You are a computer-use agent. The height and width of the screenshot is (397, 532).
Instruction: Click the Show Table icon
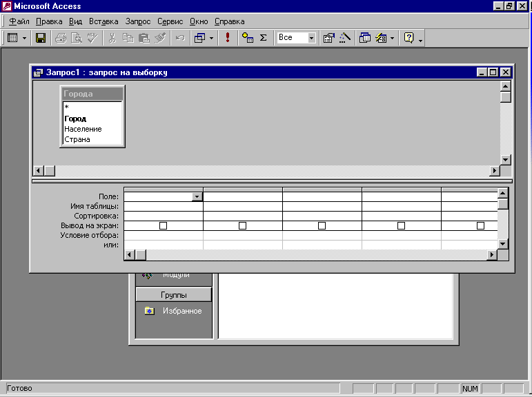(x=247, y=38)
